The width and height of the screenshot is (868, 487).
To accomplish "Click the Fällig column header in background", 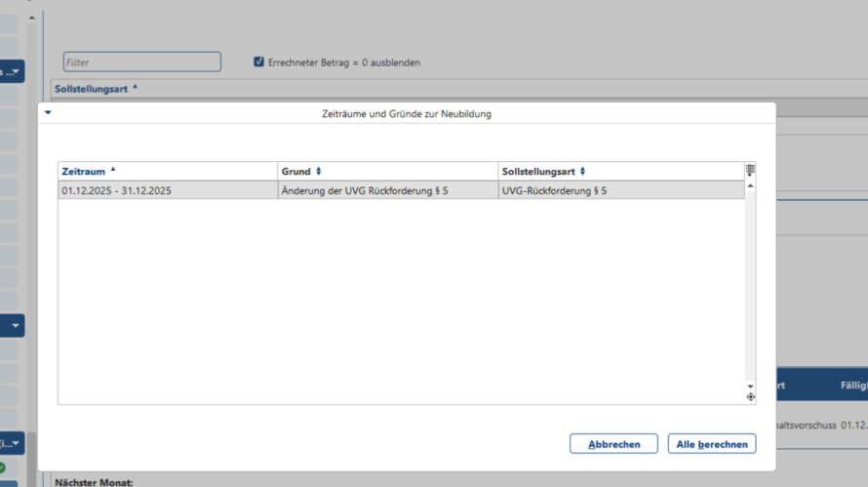I will pos(853,386).
